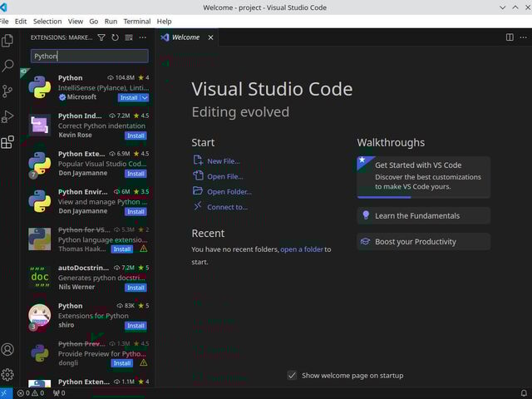
Task: Click warning icon on Python for VS extension
Action: 144,249
